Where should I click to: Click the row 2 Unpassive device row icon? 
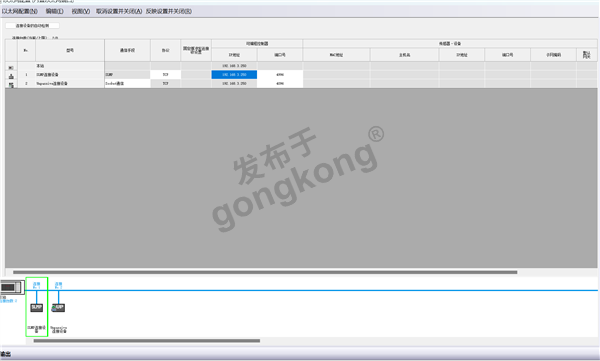pyautogui.click(x=11, y=84)
